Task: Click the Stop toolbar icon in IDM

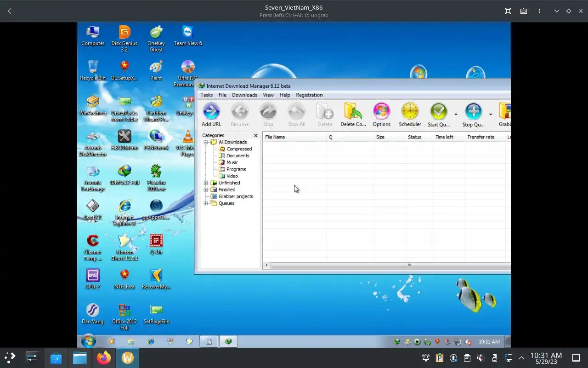Action: click(x=268, y=115)
